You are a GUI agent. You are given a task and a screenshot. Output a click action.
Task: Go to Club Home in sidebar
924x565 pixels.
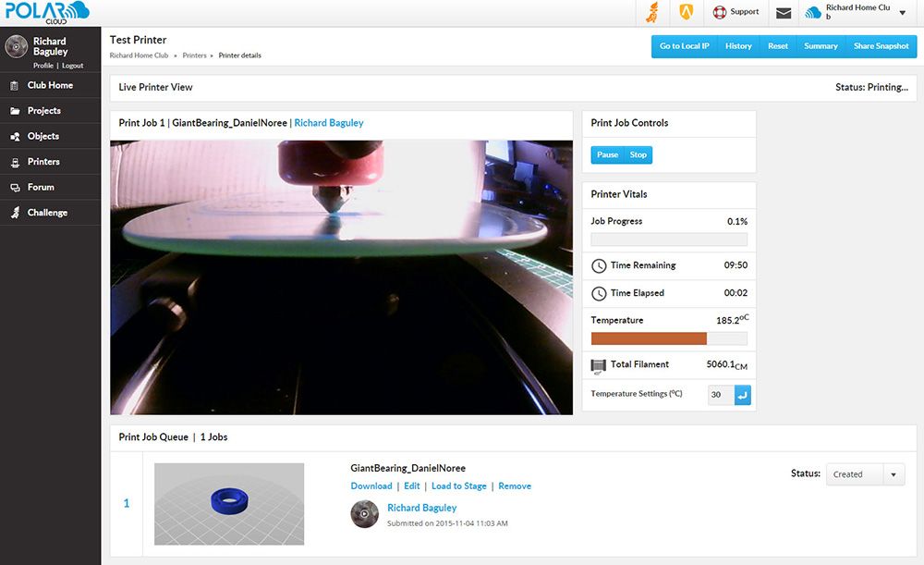pyautogui.click(x=50, y=85)
